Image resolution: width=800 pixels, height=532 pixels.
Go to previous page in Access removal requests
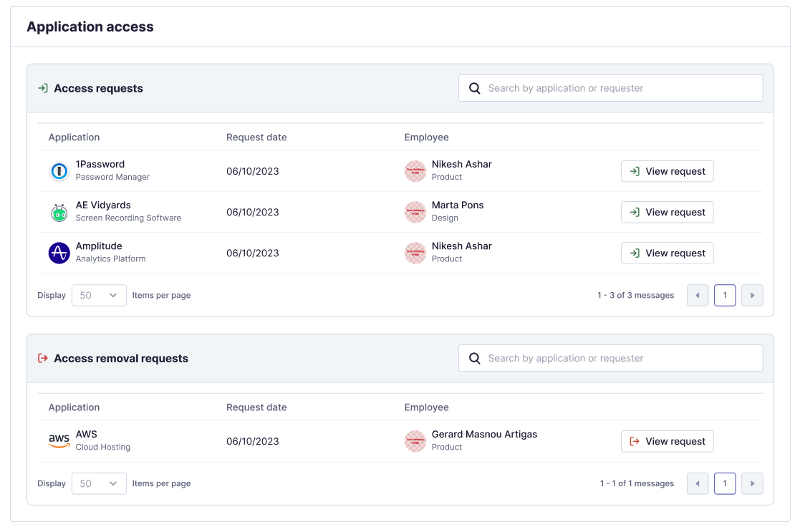pos(698,483)
